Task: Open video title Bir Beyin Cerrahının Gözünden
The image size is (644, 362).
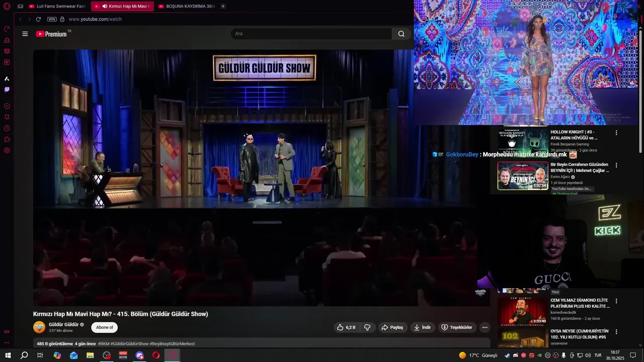Action: [x=580, y=167]
